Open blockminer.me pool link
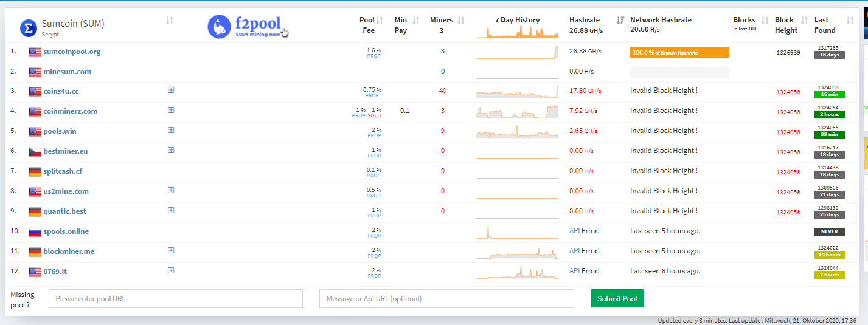This screenshot has height=325, width=868. tap(69, 251)
